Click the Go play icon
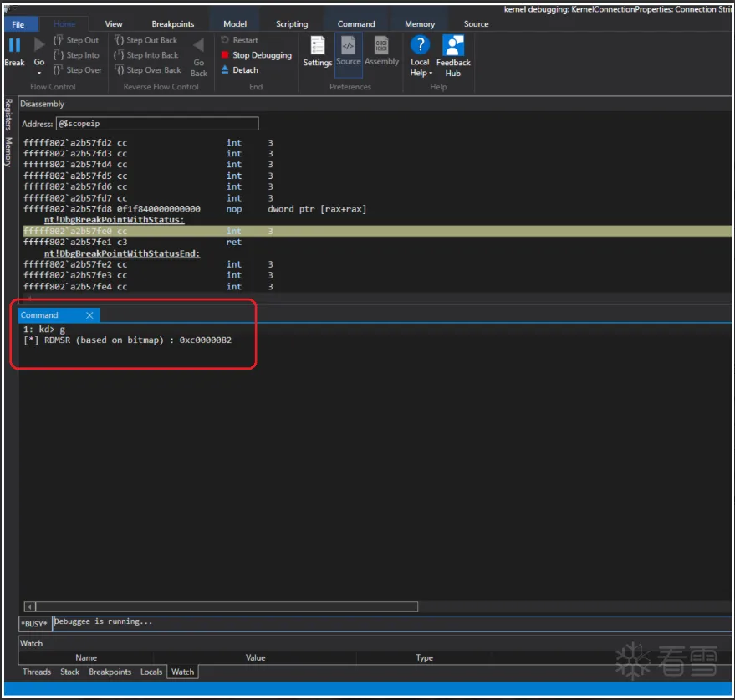 pos(39,45)
